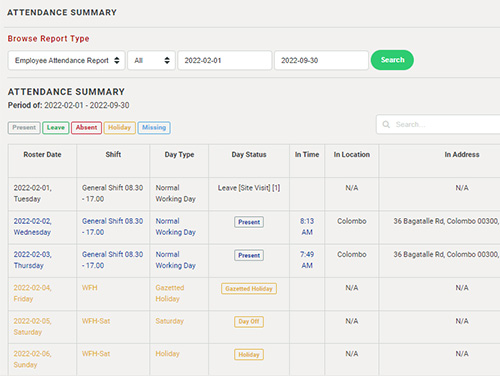Sort by Roster Date column header
The width and height of the screenshot is (500, 376).
[42, 155]
